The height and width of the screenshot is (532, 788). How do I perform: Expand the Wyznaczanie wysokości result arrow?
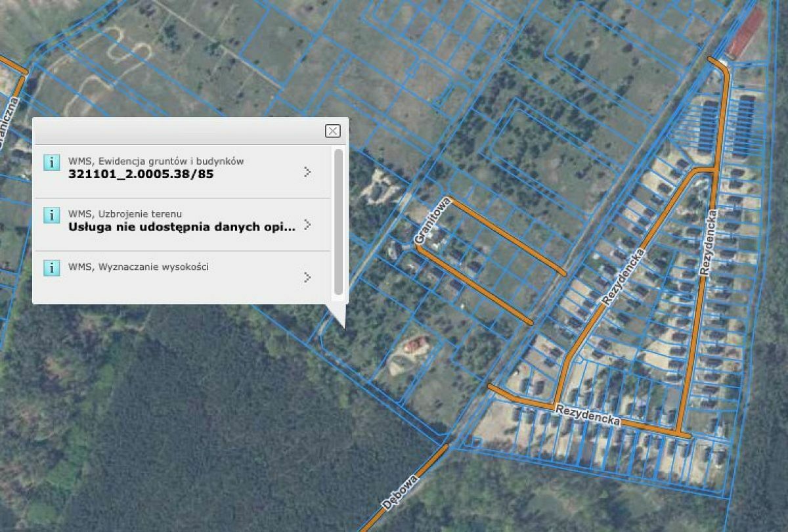307,277
